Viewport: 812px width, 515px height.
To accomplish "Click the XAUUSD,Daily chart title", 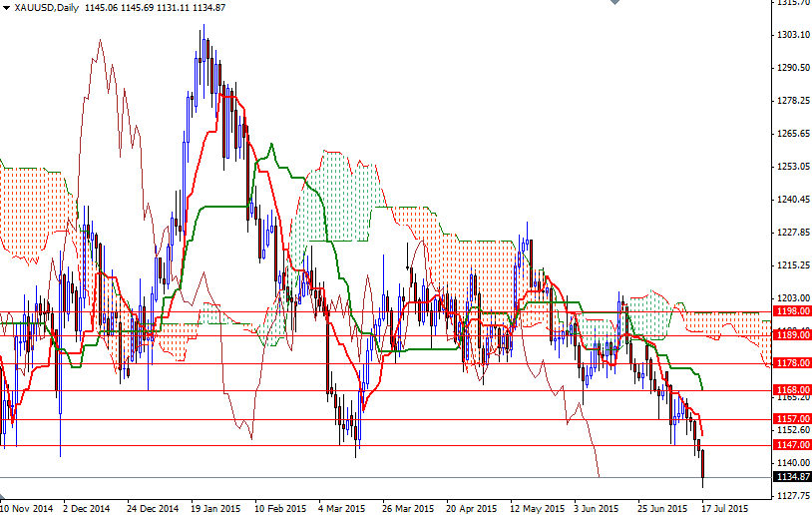I will [48, 8].
